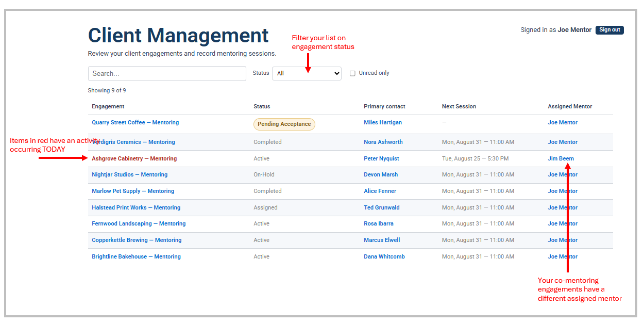644x323 pixels.
Task: View primary contact Nora Ashworth
Action: pos(383,142)
